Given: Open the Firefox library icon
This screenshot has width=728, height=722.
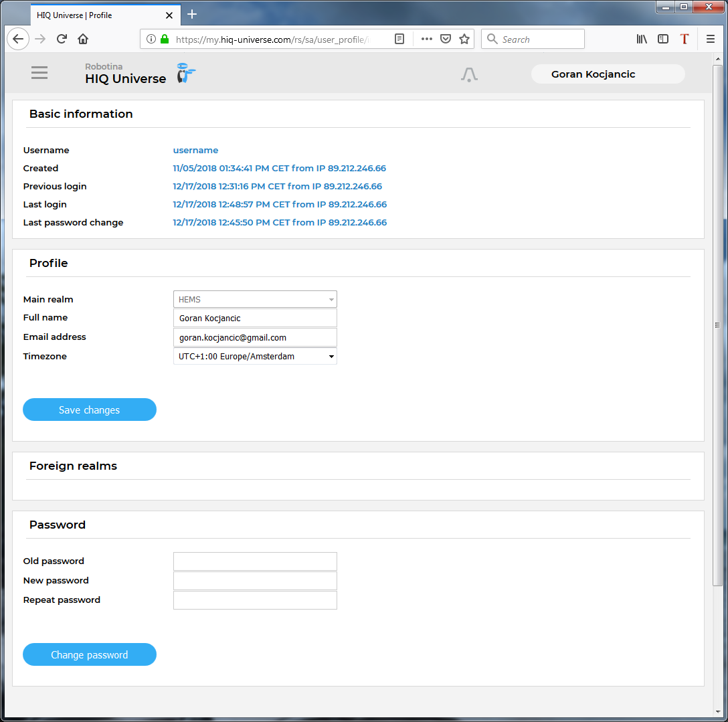Looking at the screenshot, I should click(x=642, y=39).
